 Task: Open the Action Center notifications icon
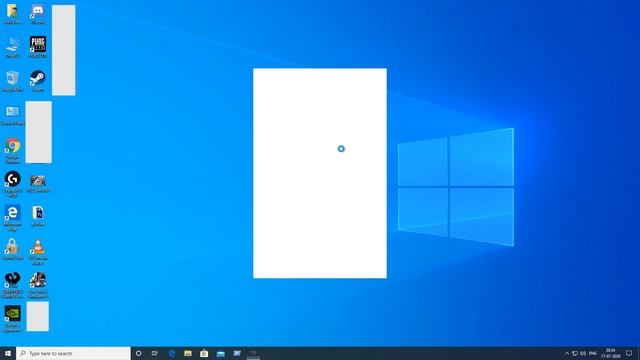coord(629,353)
